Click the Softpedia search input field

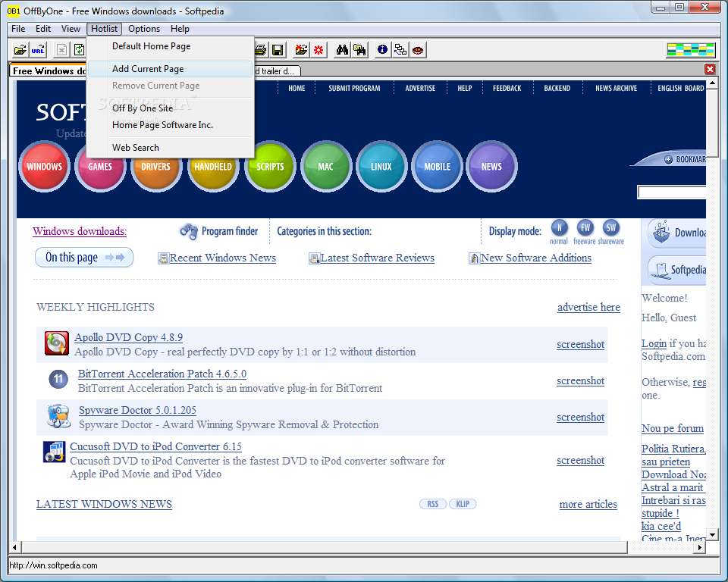coord(672,192)
